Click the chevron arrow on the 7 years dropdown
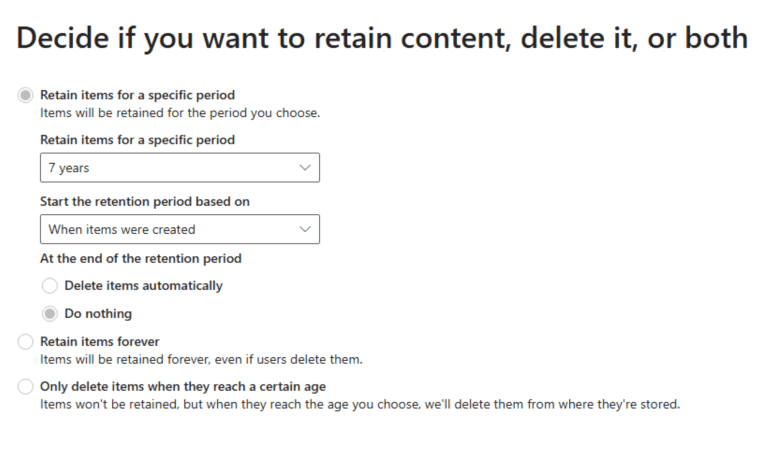The height and width of the screenshot is (458, 779). pos(305,168)
